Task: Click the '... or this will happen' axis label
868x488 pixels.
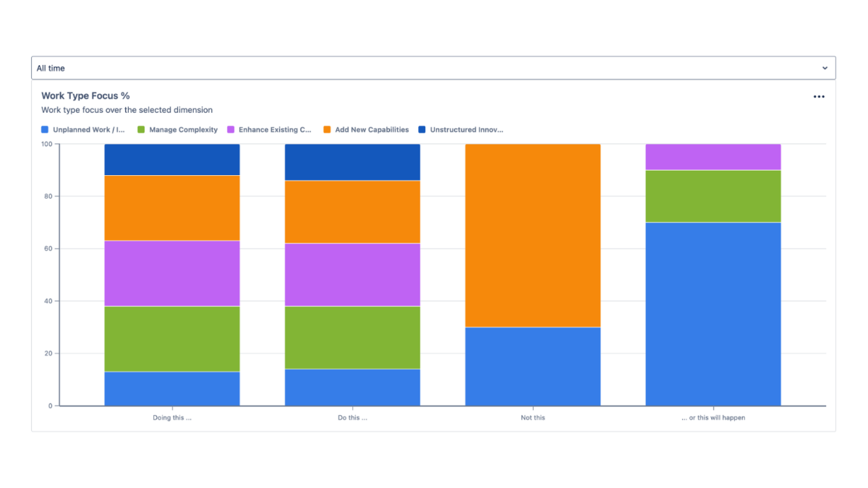Action: click(x=712, y=418)
